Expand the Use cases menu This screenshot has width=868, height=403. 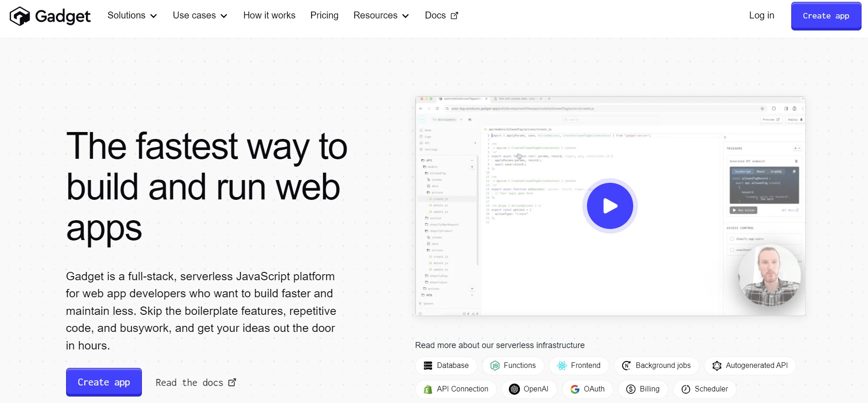point(200,15)
